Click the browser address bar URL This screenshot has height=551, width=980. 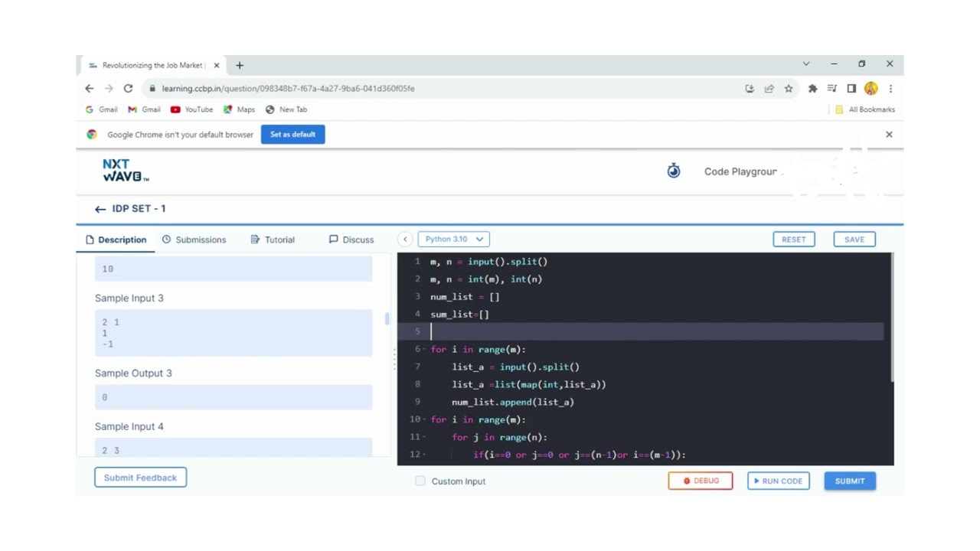(289, 89)
